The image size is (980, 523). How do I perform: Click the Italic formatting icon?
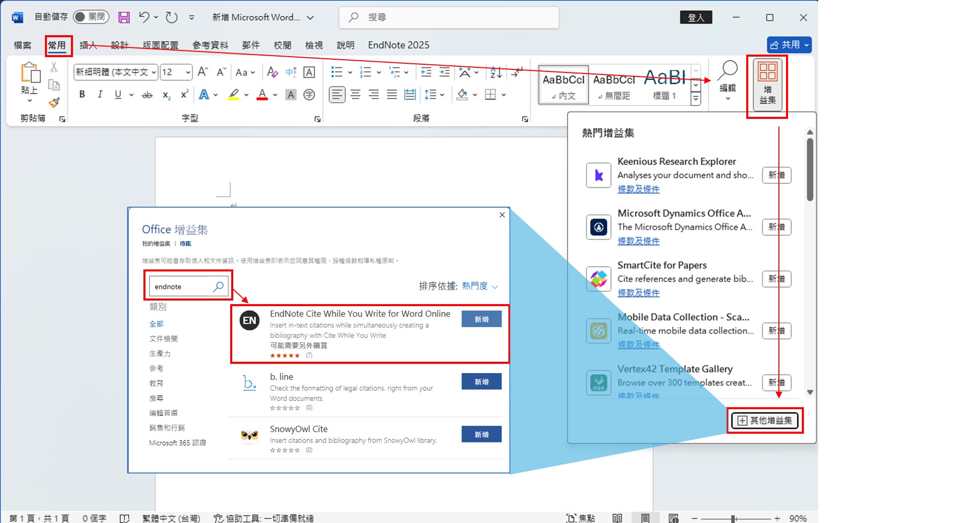coord(100,95)
